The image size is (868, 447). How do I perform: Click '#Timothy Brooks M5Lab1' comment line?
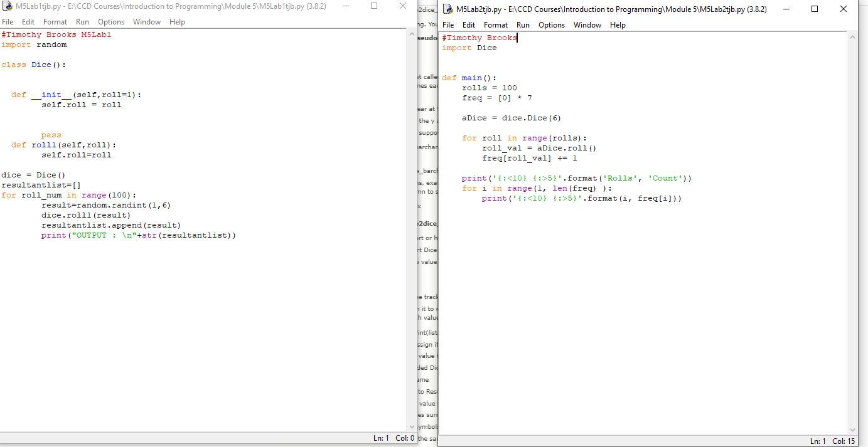[x=56, y=35]
